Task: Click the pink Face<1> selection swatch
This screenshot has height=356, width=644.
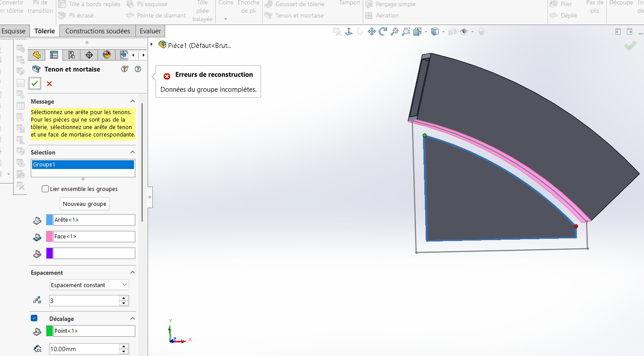Action: [50, 237]
